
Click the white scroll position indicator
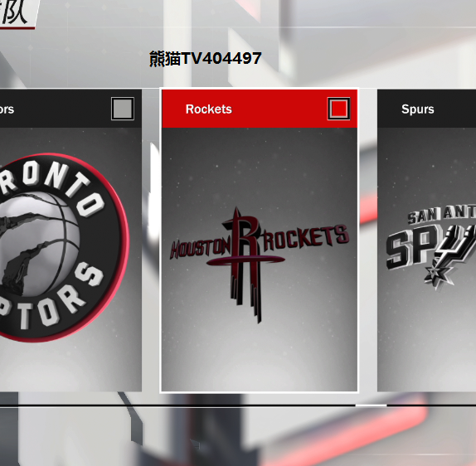[371, 405]
